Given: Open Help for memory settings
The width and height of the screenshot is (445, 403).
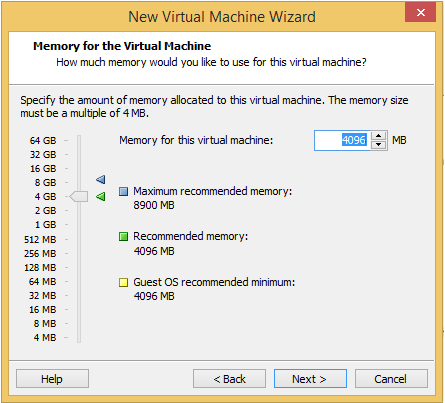Looking at the screenshot, I should (52, 379).
